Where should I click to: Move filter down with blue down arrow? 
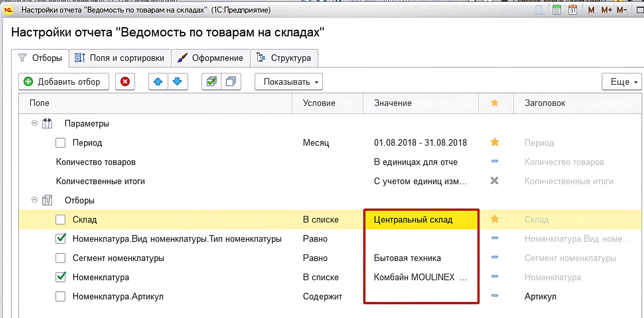point(178,82)
